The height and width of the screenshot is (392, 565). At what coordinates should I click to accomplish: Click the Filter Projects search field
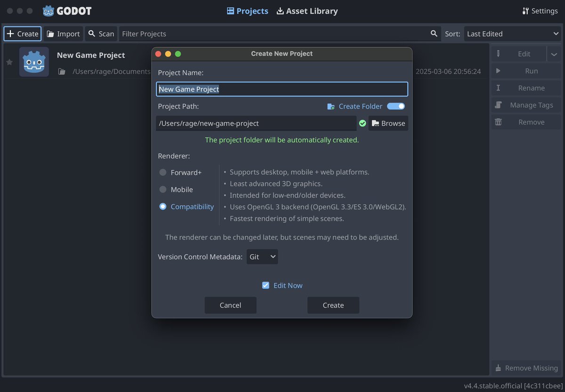(x=280, y=33)
